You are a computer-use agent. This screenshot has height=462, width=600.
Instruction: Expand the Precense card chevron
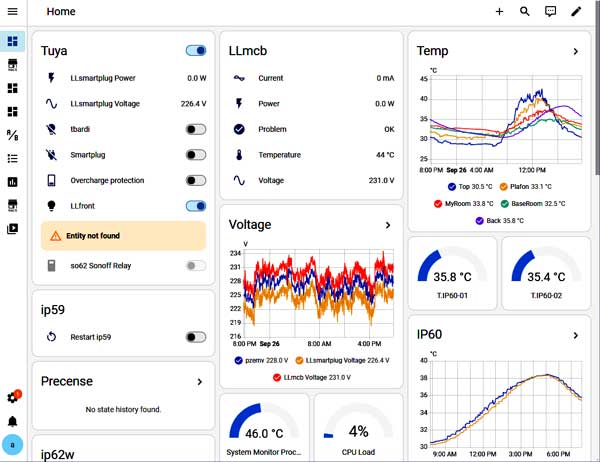199,382
